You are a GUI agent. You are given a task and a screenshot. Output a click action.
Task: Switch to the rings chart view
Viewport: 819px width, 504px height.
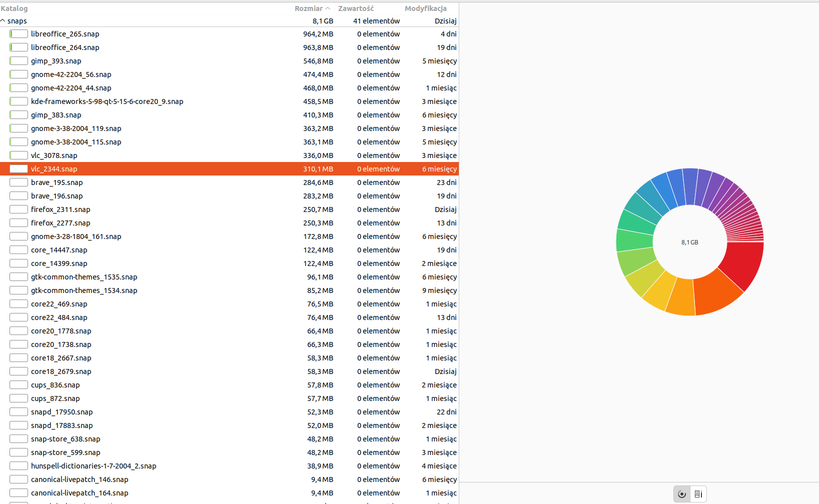tap(681, 494)
